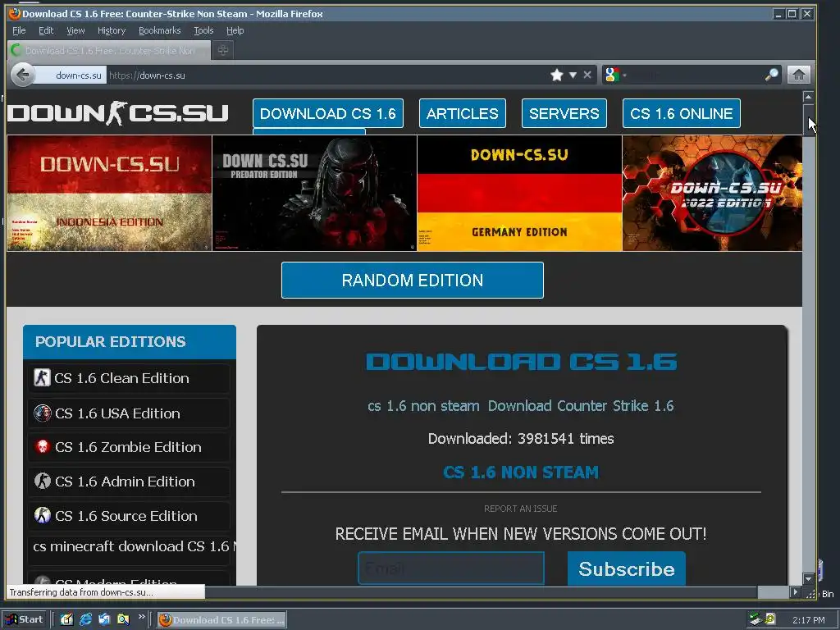Bookmark this page with the star icon
The height and width of the screenshot is (630, 840).
pyautogui.click(x=557, y=75)
